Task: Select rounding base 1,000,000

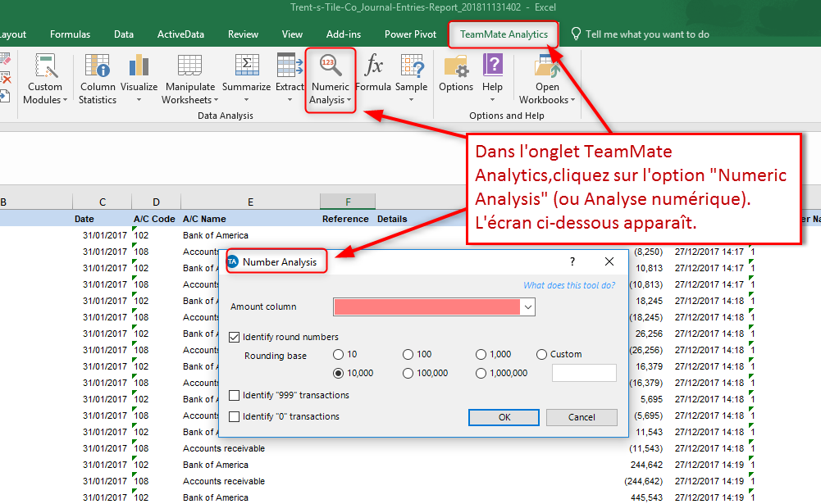Action: (x=481, y=373)
